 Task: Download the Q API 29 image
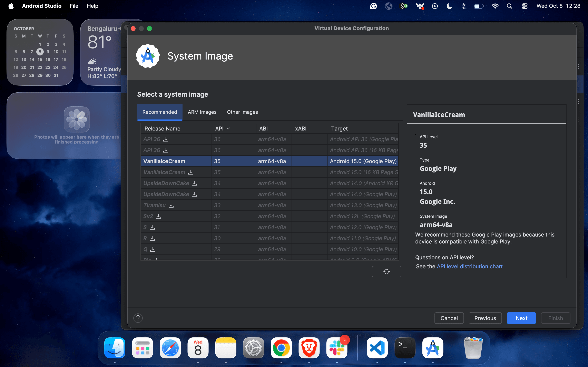(x=153, y=249)
